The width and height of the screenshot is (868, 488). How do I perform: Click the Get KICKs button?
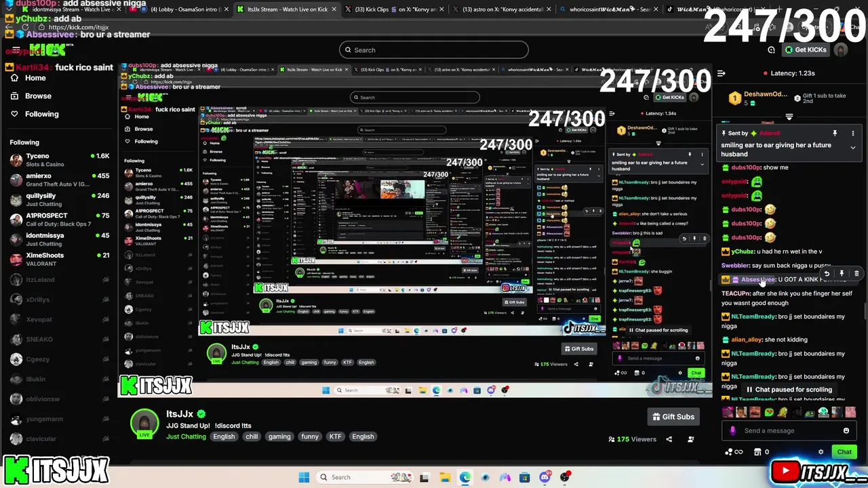tap(806, 50)
